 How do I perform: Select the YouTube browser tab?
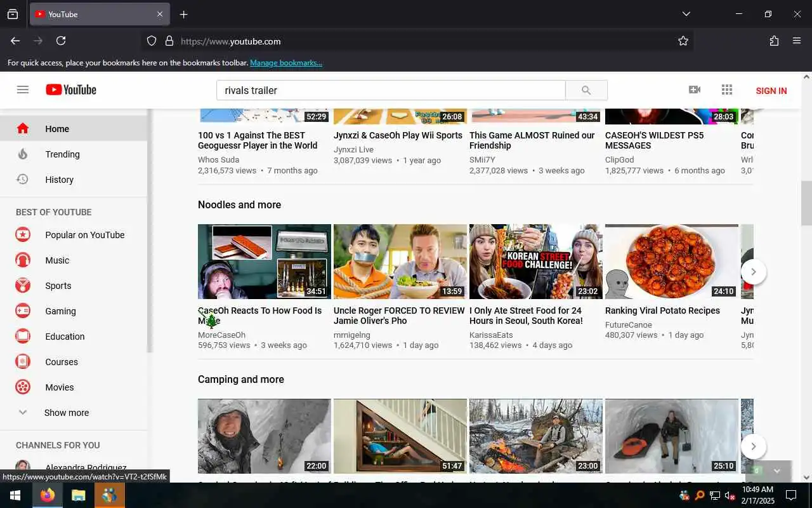click(x=100, y=14)
